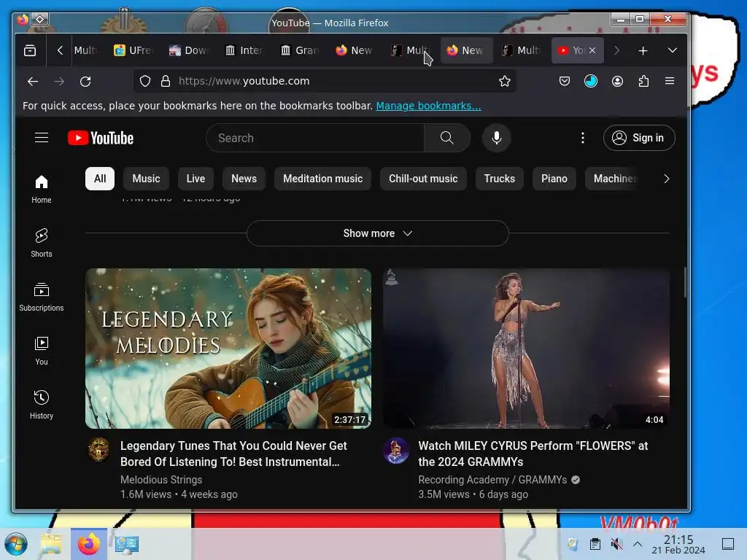Click the Manage bookmarks link
The height and width of the screenshot is (560, 747).
pyautogui.click(x=428, y=106)
